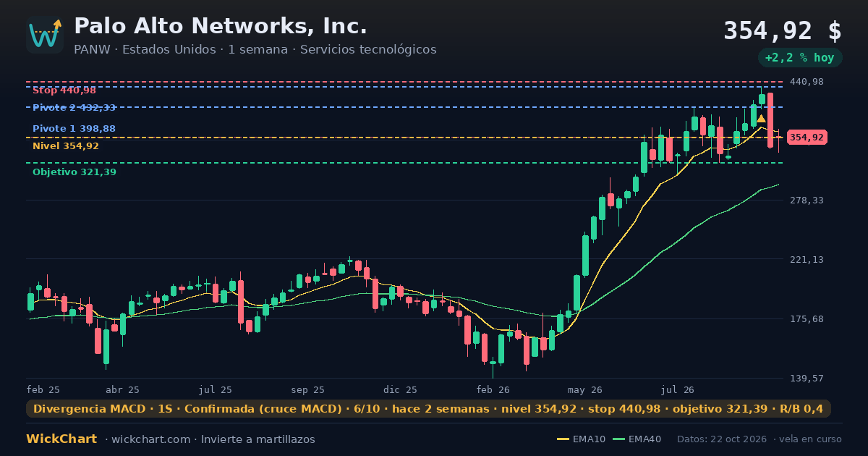Viewport: 868px width, 456px height.
Task: Click the sep 25 date axis label
Action: coord(308,389)
